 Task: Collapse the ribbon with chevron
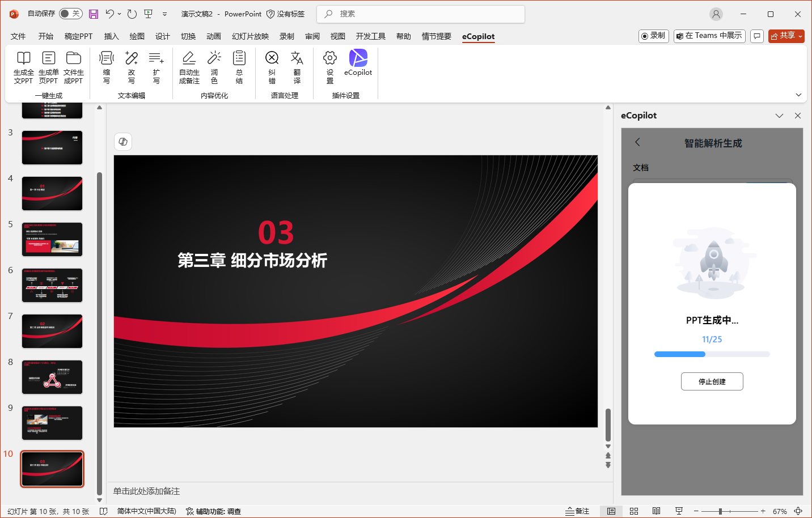tap(798, 95)
